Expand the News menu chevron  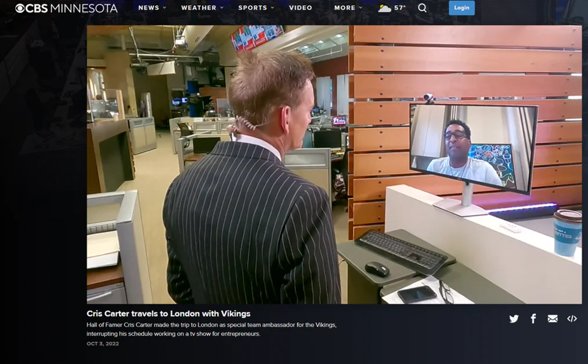point(164,8)
